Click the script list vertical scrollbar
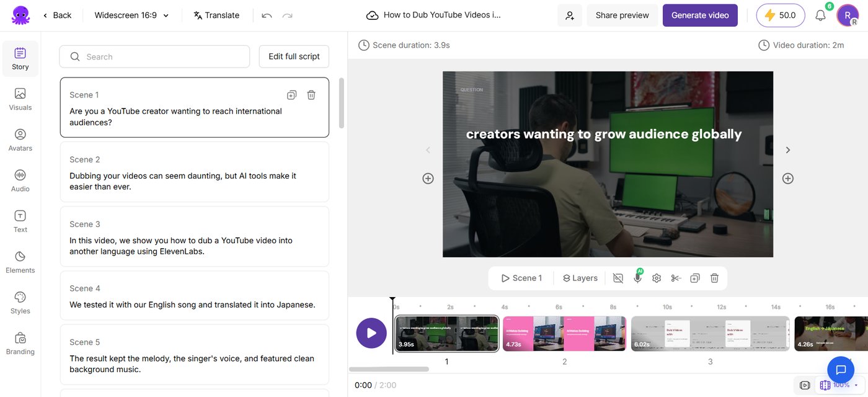This screenshot has height=397, width=868. [x=342, y=103]
